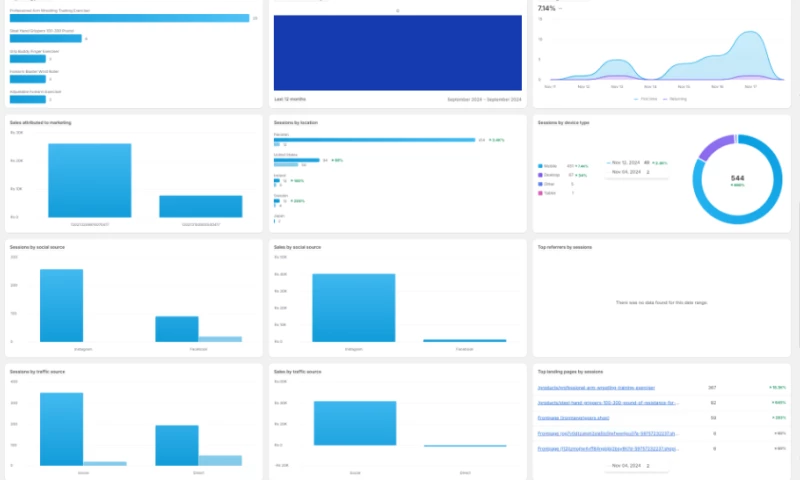Screen dimensions: 800x480
Task: Open the Sessions by device type report
Action: click(x=563, y=123)
